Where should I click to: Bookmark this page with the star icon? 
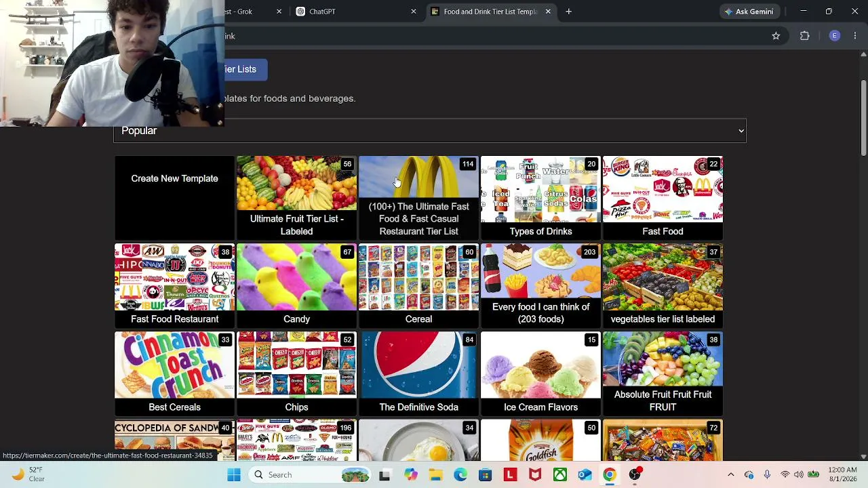pos(776,36)
